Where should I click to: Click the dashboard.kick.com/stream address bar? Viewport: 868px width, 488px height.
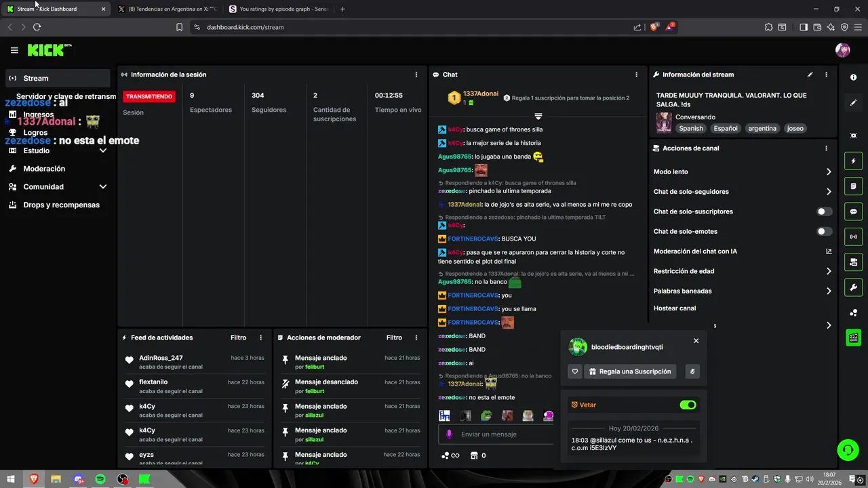point(245,27)
